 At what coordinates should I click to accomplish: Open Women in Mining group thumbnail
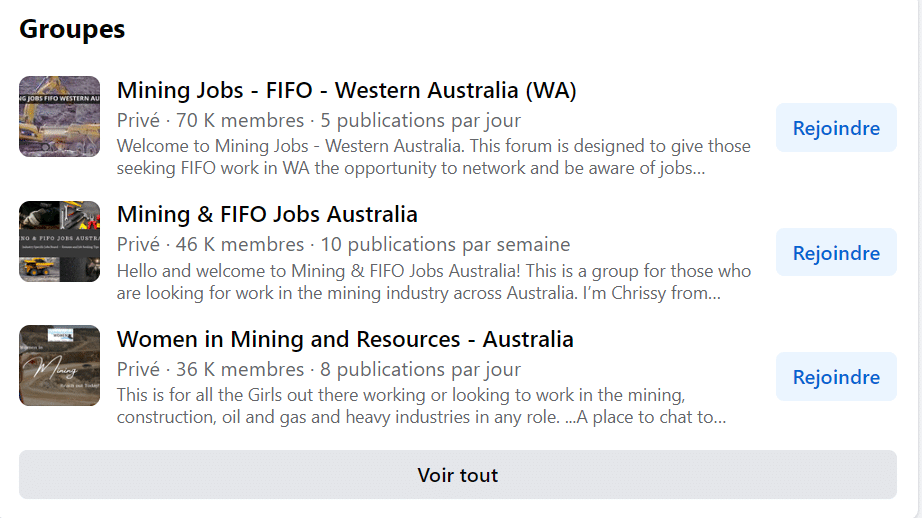coord(59,366)
